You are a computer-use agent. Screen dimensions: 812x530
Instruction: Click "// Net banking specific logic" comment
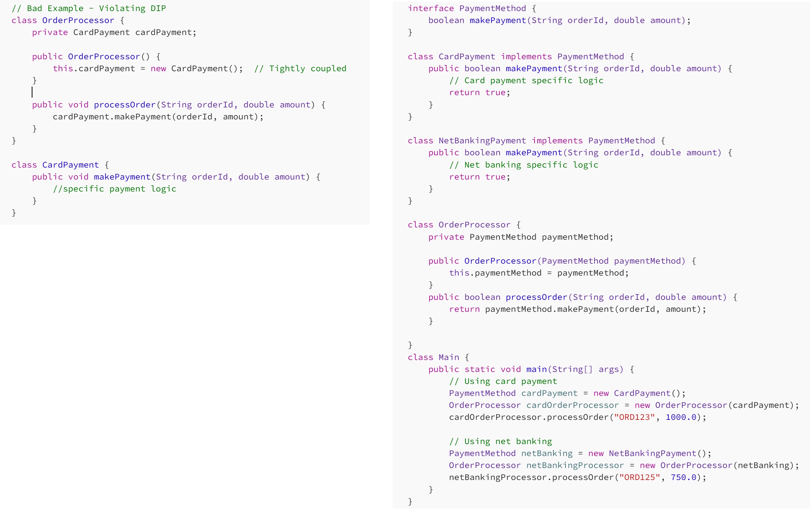[524, 165]
